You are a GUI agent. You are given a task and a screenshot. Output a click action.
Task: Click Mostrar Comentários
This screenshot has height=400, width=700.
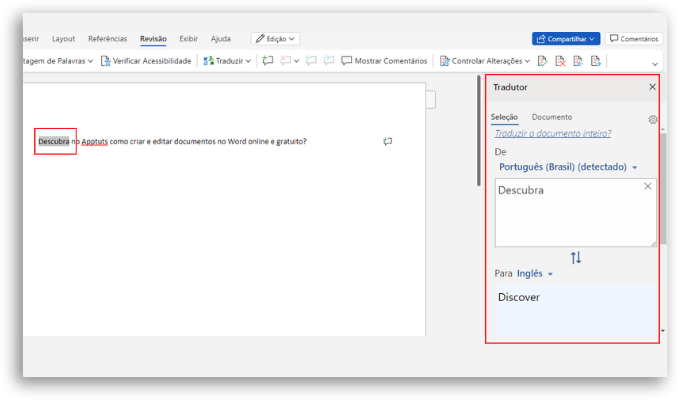pyautogui.click(x=384, y=61)
